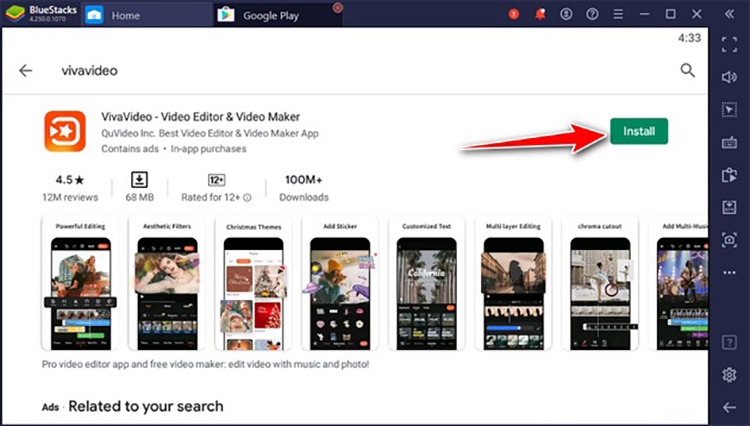Viewport: 750px width, 426px height.
Task: Click the 12M reviews text
Action: (x=70, y=197)
